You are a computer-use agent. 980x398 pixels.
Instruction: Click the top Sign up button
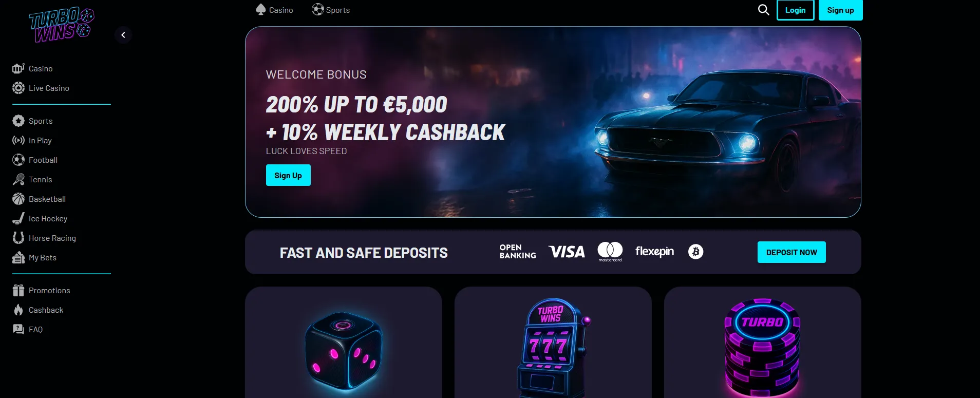(840, 10)
